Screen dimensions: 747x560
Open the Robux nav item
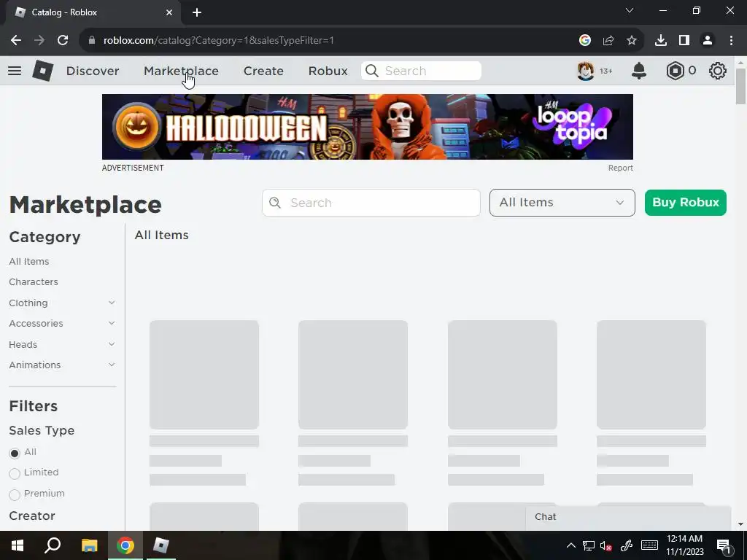328,71
